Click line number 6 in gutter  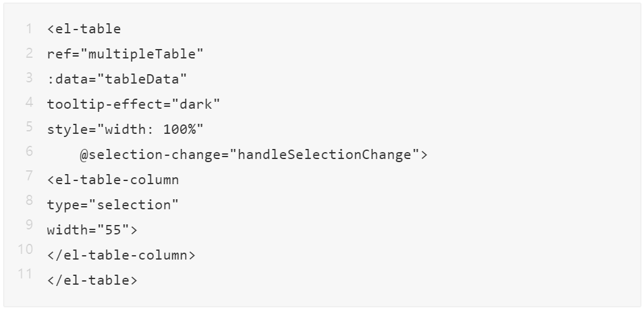[30, 151]
